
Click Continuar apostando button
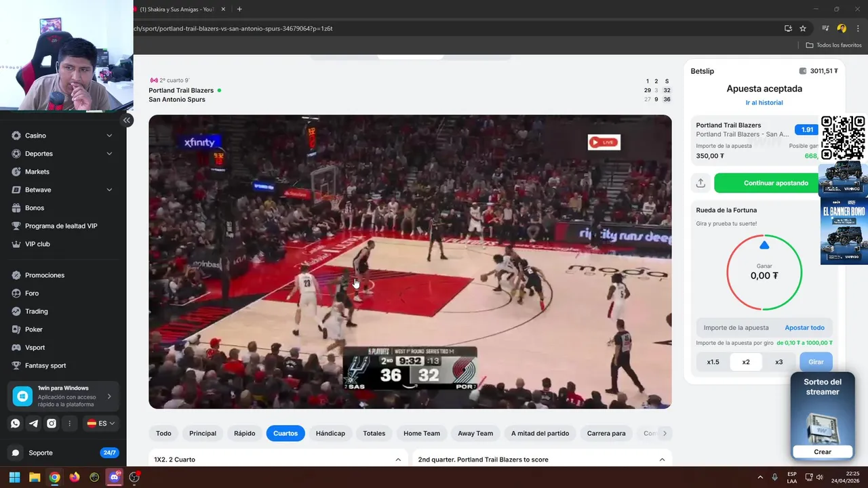(x=776, y=183)
